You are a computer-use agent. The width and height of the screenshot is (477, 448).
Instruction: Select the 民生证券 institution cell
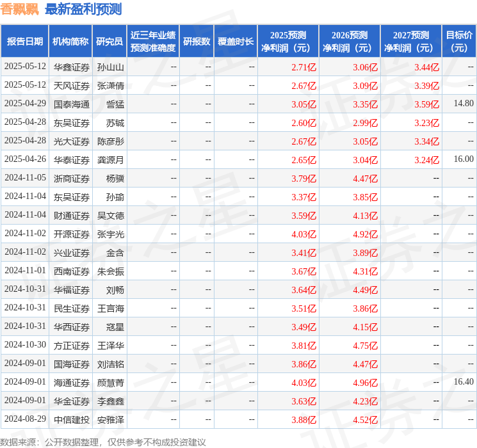click(x=72, y=308)
